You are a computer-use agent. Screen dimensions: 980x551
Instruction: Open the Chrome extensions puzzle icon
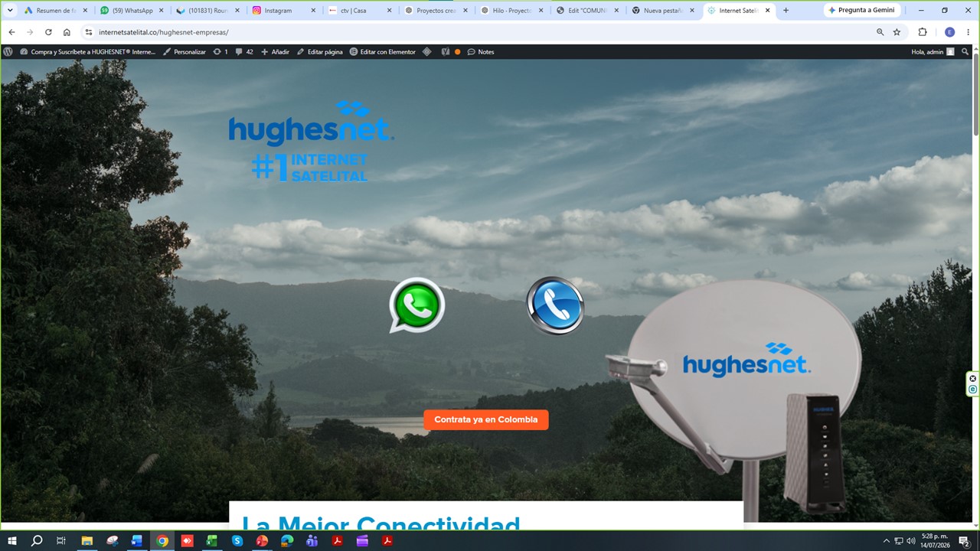pyautogui.click(x=922, y=32)
